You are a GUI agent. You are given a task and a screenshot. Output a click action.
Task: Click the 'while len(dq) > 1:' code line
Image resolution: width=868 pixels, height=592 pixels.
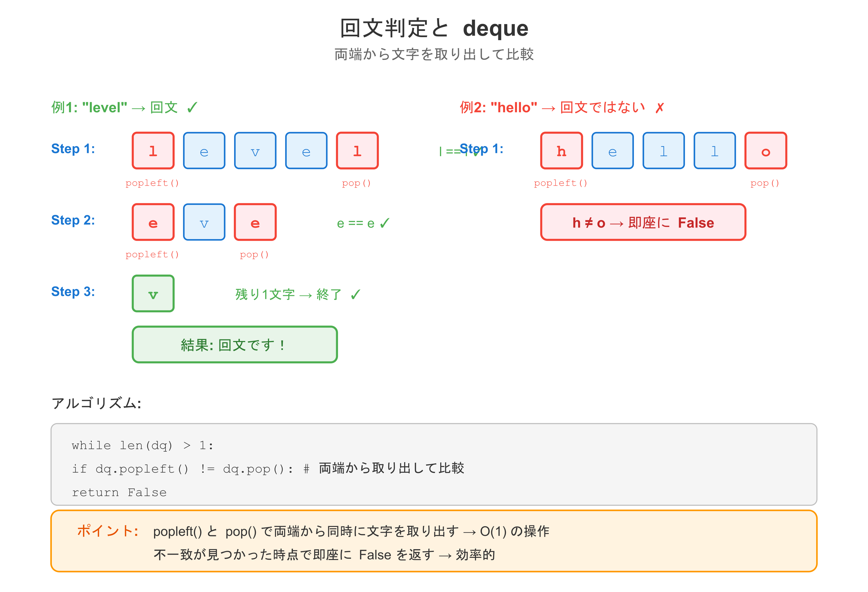tap(142, 445)
